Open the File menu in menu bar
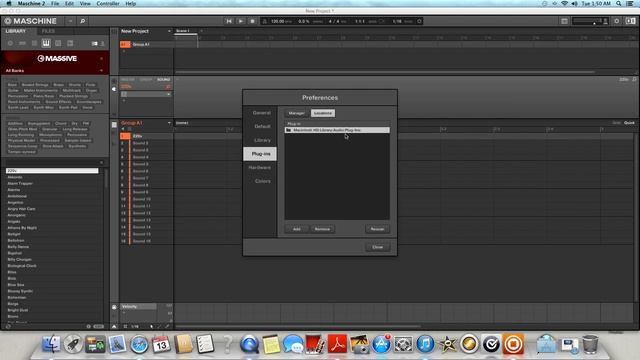 [x=55, y=3]
